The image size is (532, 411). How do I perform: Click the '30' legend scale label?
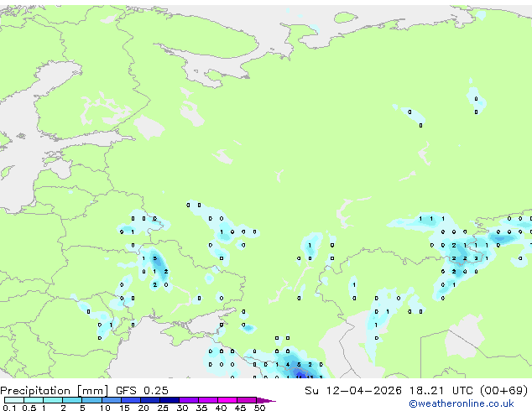click(x=182, y=408)
